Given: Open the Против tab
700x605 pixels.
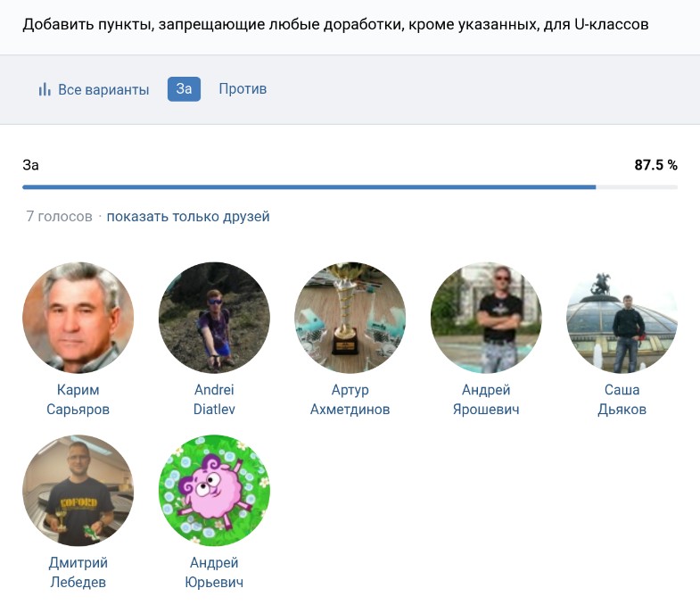Looking at the screenshot, I should 243,89.
